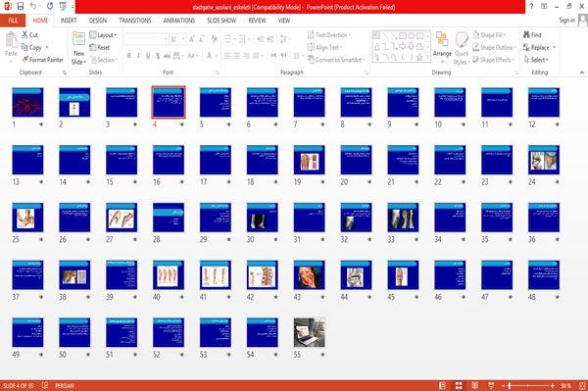Align text left in Paragraph group

227,56
